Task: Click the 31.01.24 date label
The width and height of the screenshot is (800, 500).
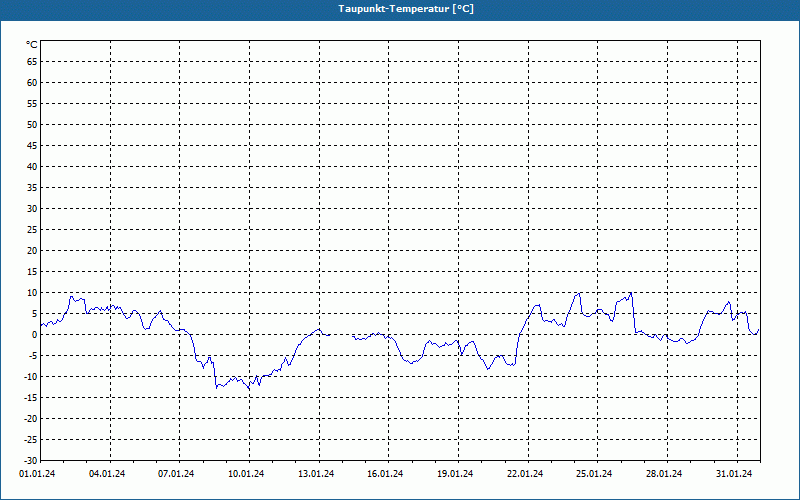Action: [x=734, y=474]
